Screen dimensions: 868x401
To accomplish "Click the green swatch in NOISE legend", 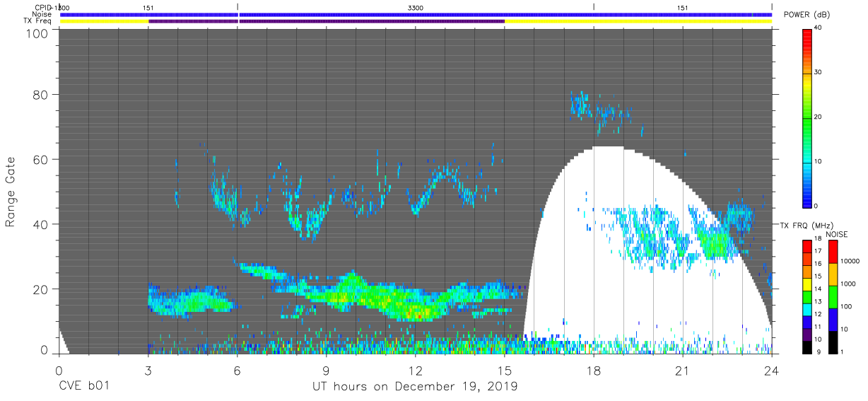I will (x=833, y=297).
